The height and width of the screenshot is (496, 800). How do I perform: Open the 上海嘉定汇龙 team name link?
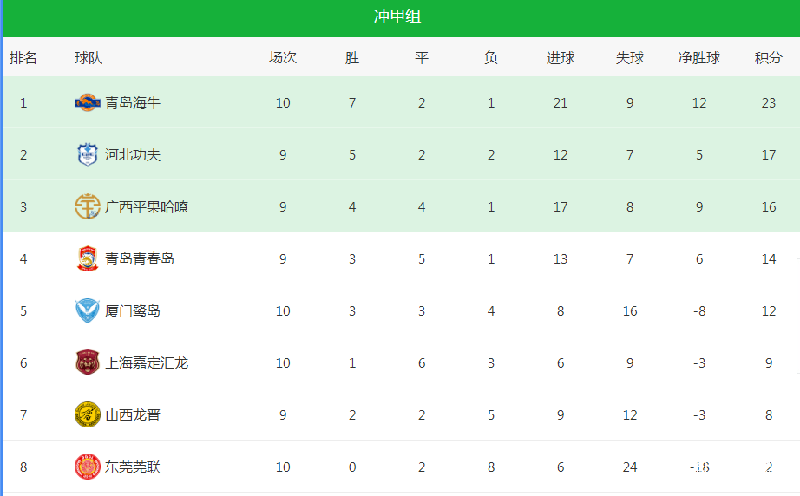[146, 363]
